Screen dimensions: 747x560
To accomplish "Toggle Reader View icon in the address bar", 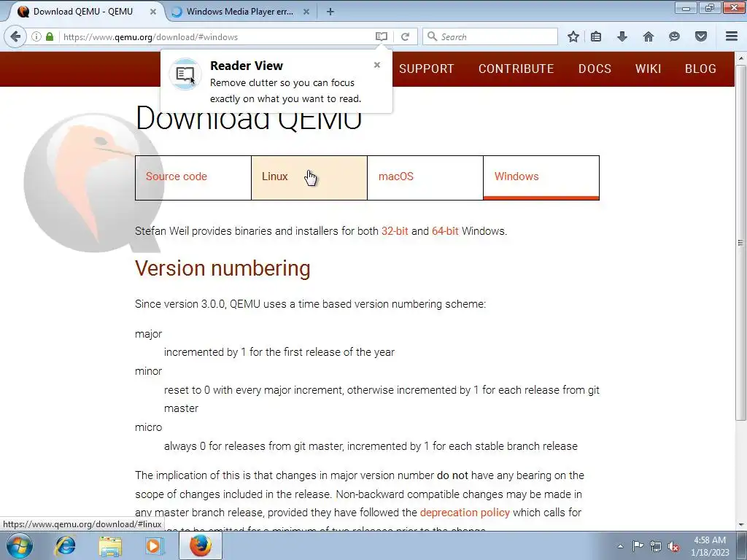I will [381, 36].
